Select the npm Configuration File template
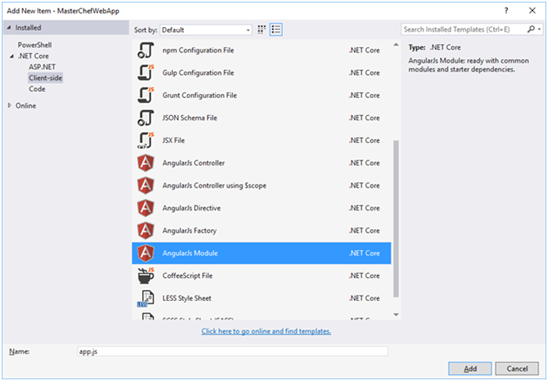Viewport: 548px width, 381px height. coord(261,50)
